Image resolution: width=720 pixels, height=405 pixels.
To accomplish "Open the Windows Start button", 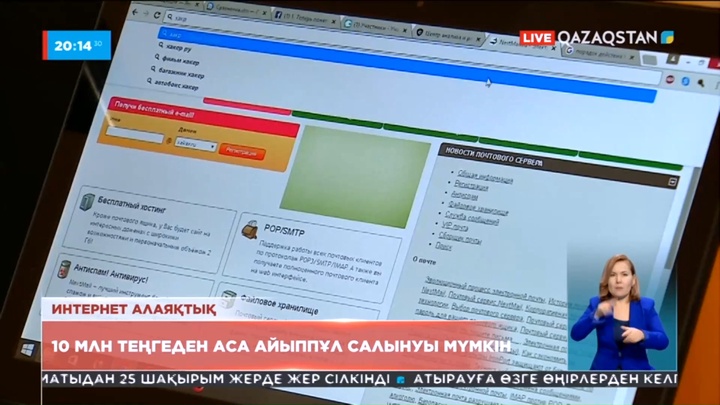I will [x=28, y=350].
